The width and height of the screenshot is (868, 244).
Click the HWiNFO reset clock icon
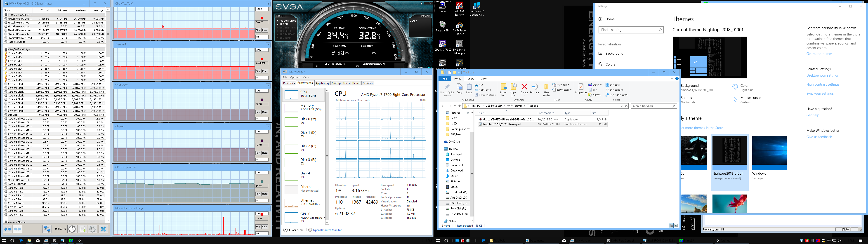[72, 229]
